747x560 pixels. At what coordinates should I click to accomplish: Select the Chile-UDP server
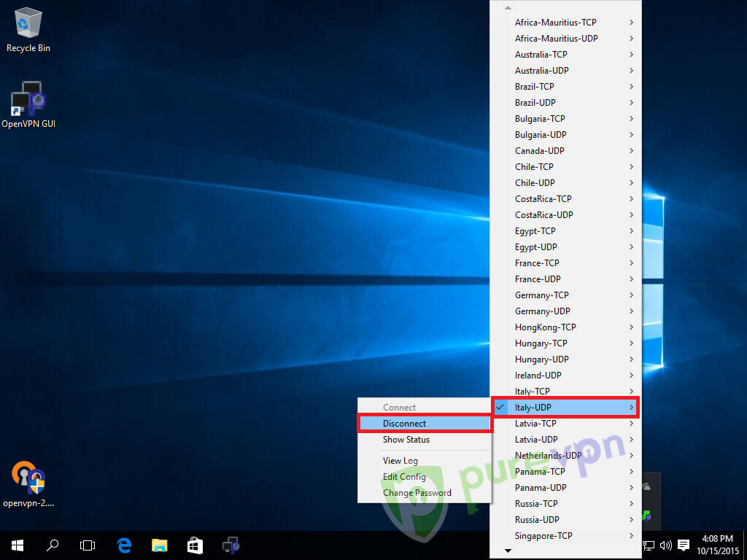pyautogui.click(x=565, y=183)
